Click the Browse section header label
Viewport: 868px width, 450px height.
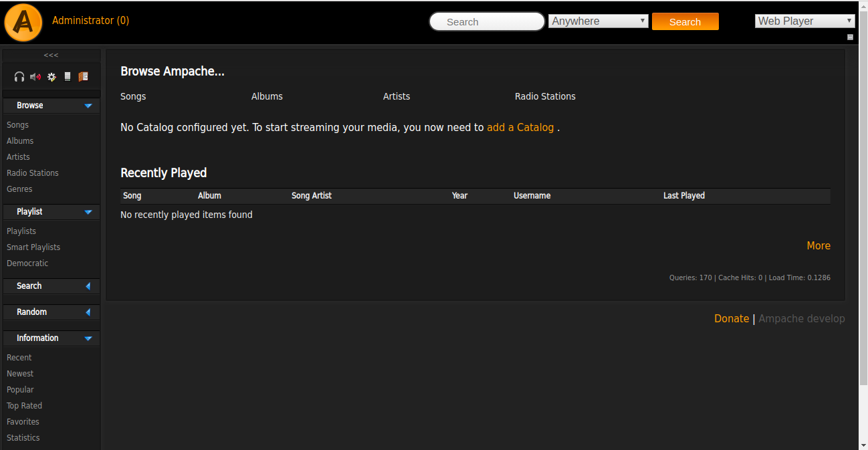[x=30, y=106]
